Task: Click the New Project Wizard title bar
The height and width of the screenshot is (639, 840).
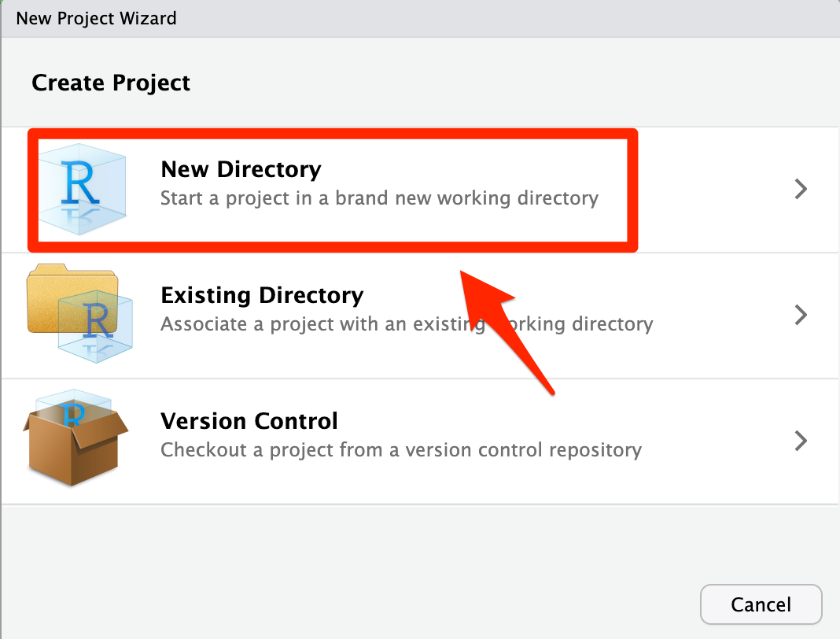Action: click(x=420, y=18)
